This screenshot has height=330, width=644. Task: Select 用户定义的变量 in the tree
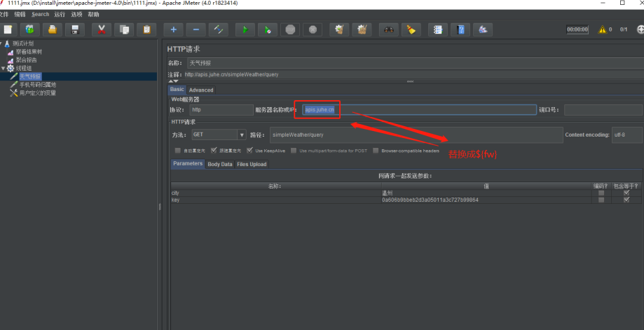[x=38, y=92]
